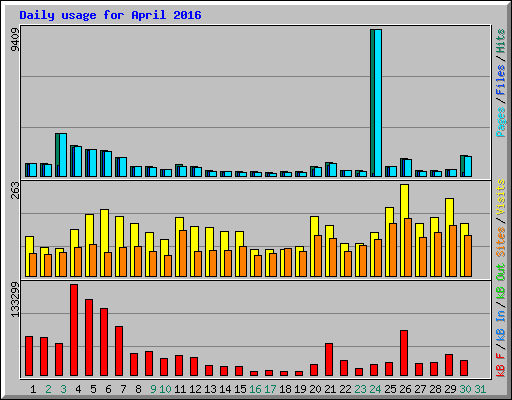This screenshot has width=512, height=400.
Task: Click the "kB In" legend label
Action: tap(500, 326)
